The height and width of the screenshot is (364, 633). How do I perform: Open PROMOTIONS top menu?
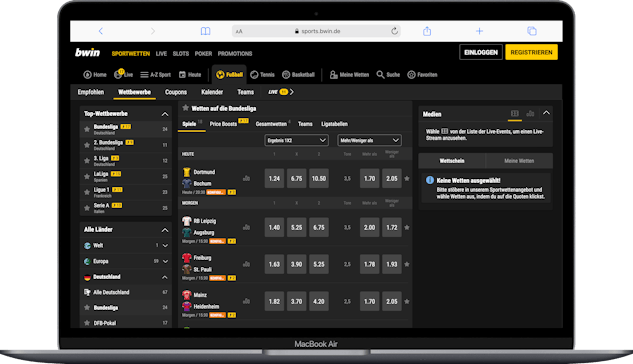tap(235, 54)
